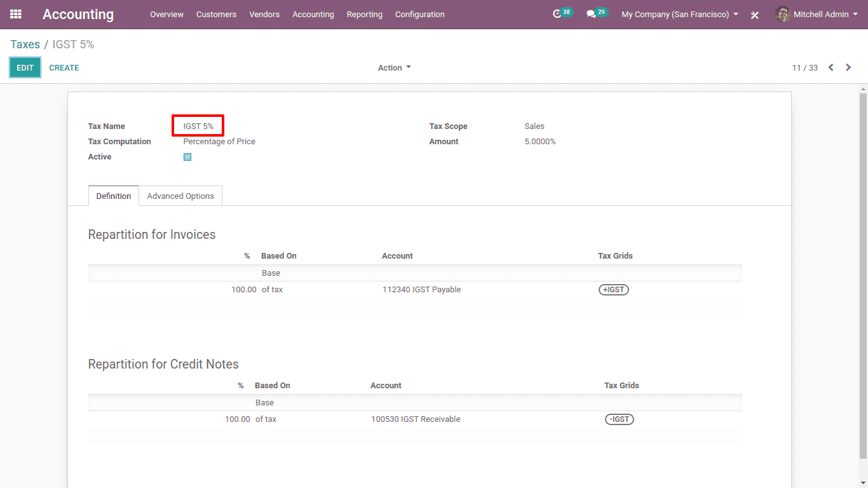Click the IGST 5% breadcrumb title
The width and height of the screenshot is (868, 488).
tap(73, 44)
